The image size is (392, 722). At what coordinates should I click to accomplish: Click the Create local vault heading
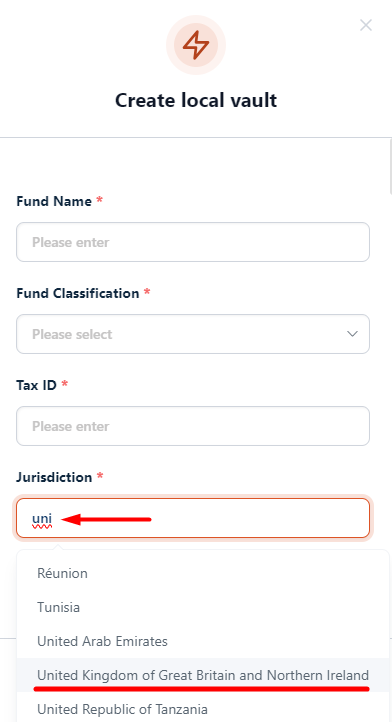(196, 100)
